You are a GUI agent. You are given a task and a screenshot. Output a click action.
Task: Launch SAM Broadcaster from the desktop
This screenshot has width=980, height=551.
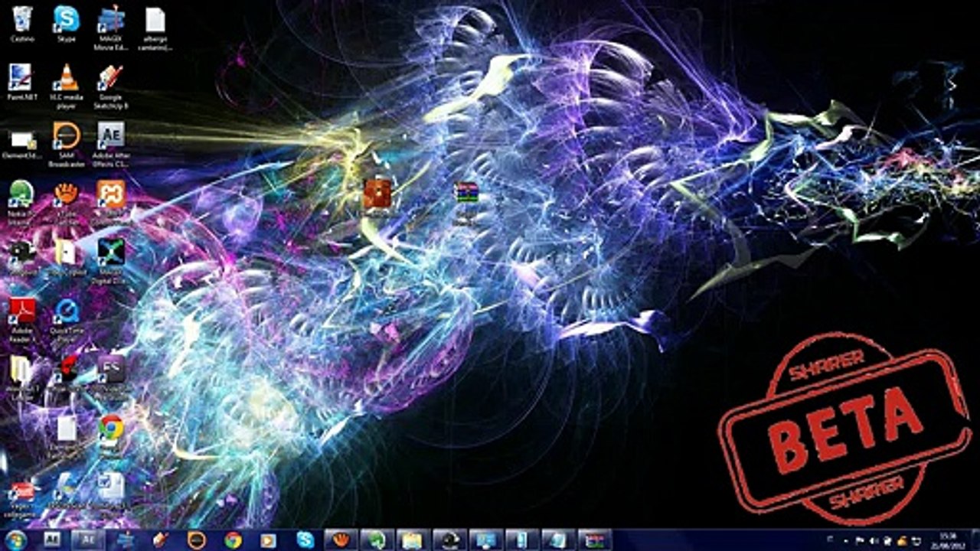pos(67,144)
